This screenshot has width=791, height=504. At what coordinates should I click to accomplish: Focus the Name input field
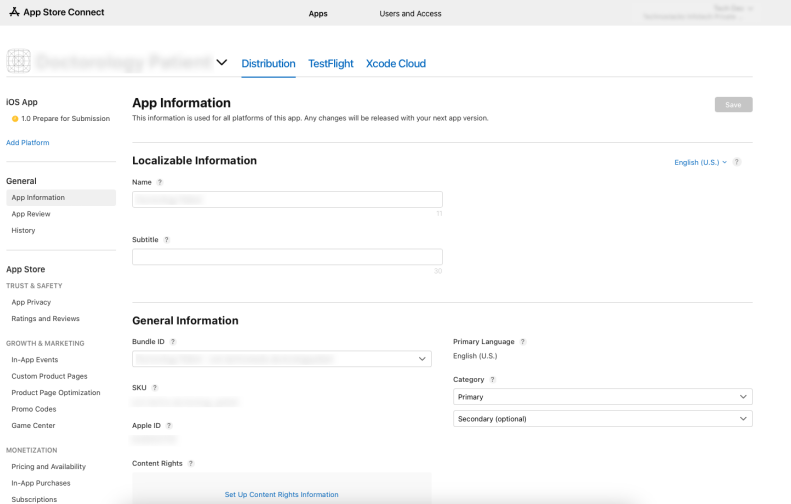[287, 199]
